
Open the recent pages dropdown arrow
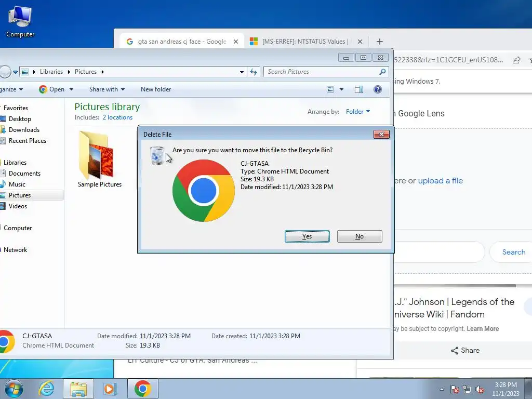point(15,72)
